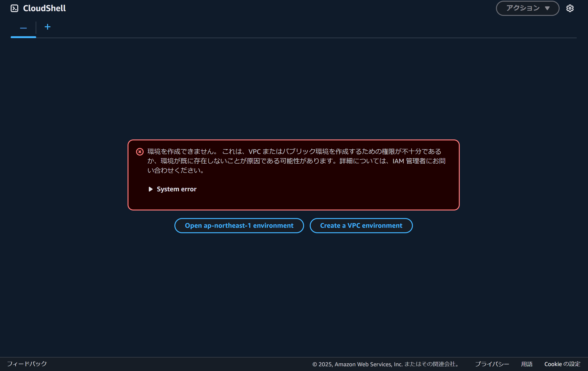588x371 pixels.
Task: Create a VPC environment
Action: tap(361, 225)
